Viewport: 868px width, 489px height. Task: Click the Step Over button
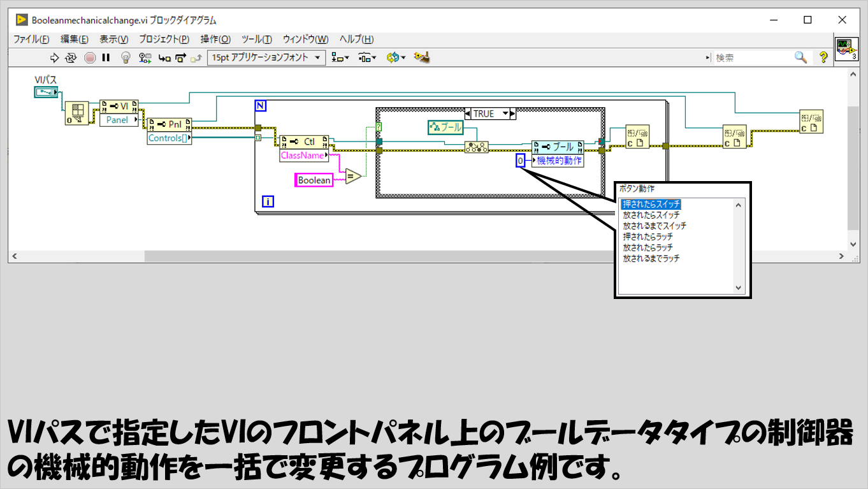click(x=180, y=57)
